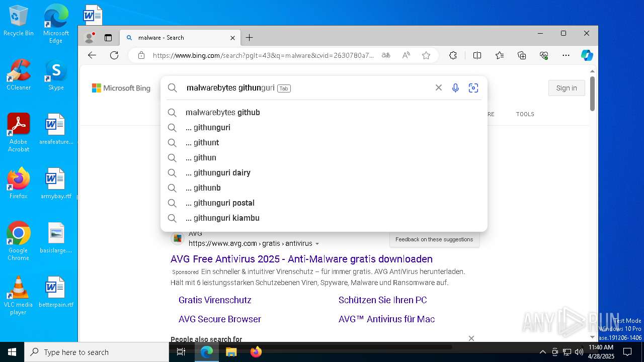Click the magnifier icon in Bing search box
This screenshot has height=362, width=644.
173,88
